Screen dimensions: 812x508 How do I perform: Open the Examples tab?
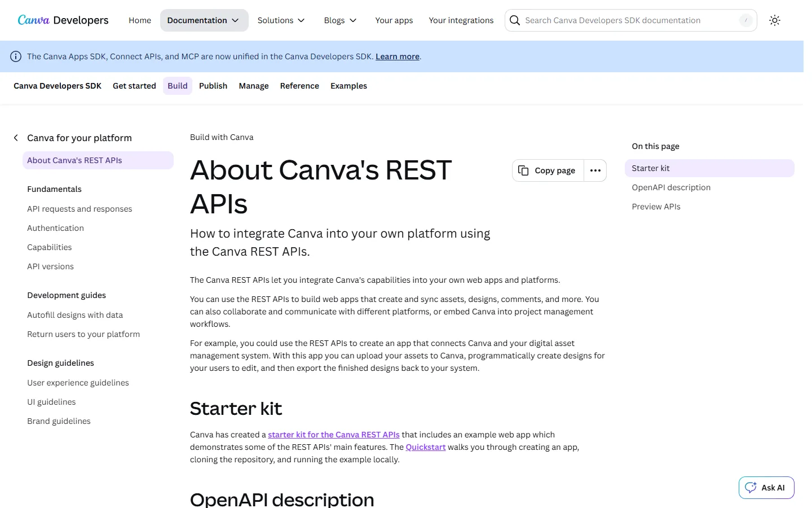pos(348,86)
